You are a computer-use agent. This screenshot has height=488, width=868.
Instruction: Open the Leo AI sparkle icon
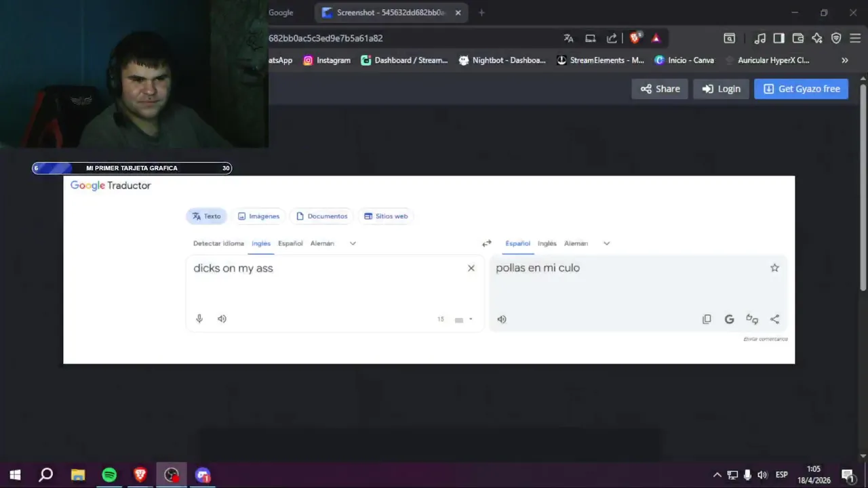[x=817, y=38]
